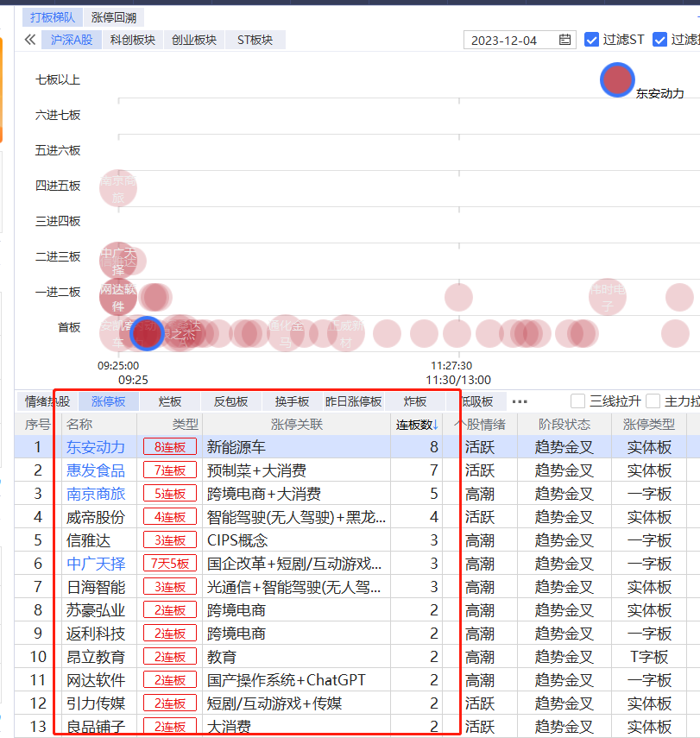This screenshot has width=700, height=738.
Task: Open the 情绪热股 list tab
Action: pos(47,401)
